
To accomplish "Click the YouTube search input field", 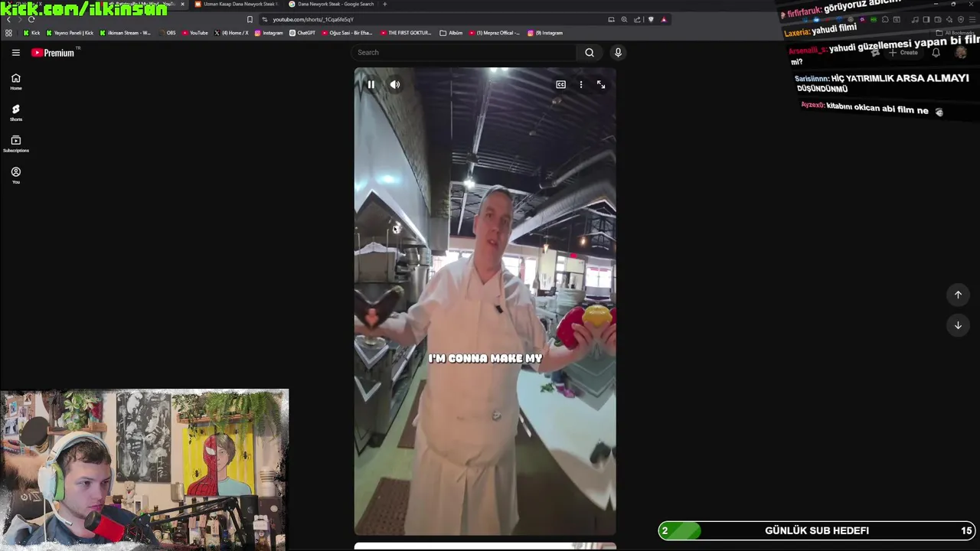I will click(465, 53).
